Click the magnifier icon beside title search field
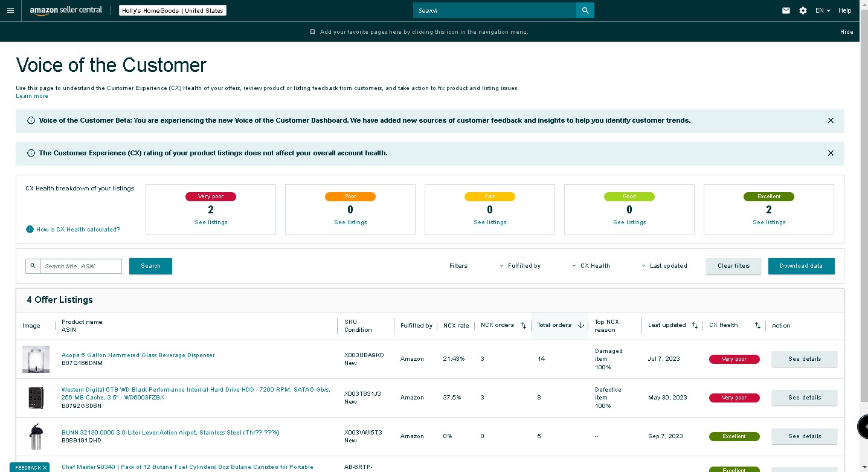The width and height of the screenshot is (868, 472). (33, 266)
